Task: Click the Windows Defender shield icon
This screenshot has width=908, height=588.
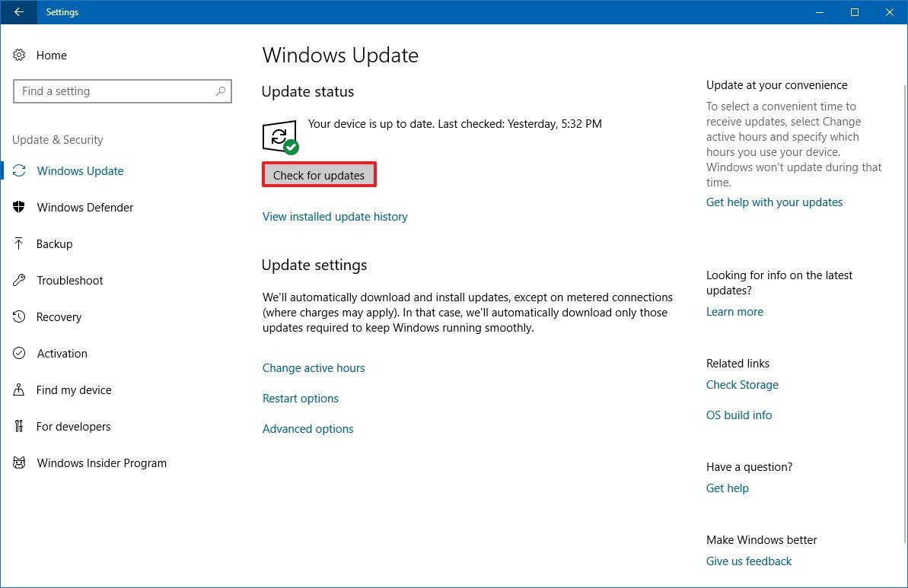Action: pyautogui.click(x=21, y=207)
